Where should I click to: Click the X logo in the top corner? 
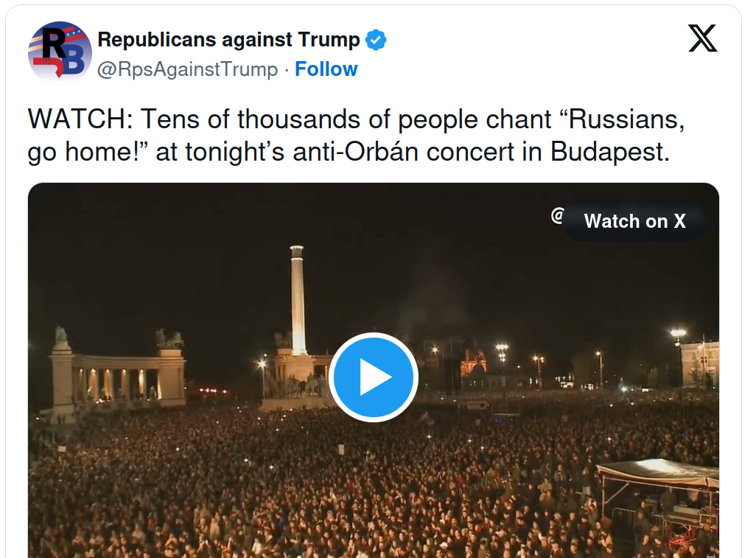[702, 38]
